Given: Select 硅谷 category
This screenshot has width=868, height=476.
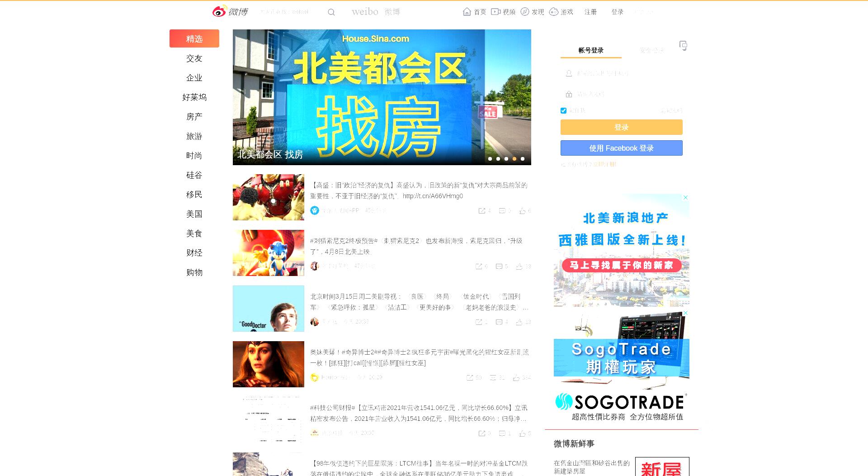Looking at the screenshot, I should (194, 175).
